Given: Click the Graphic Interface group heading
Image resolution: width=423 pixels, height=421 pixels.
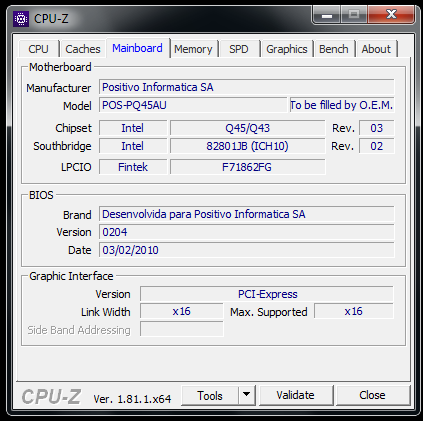Looking at the screenshot, I should click(x=71, y=276).
